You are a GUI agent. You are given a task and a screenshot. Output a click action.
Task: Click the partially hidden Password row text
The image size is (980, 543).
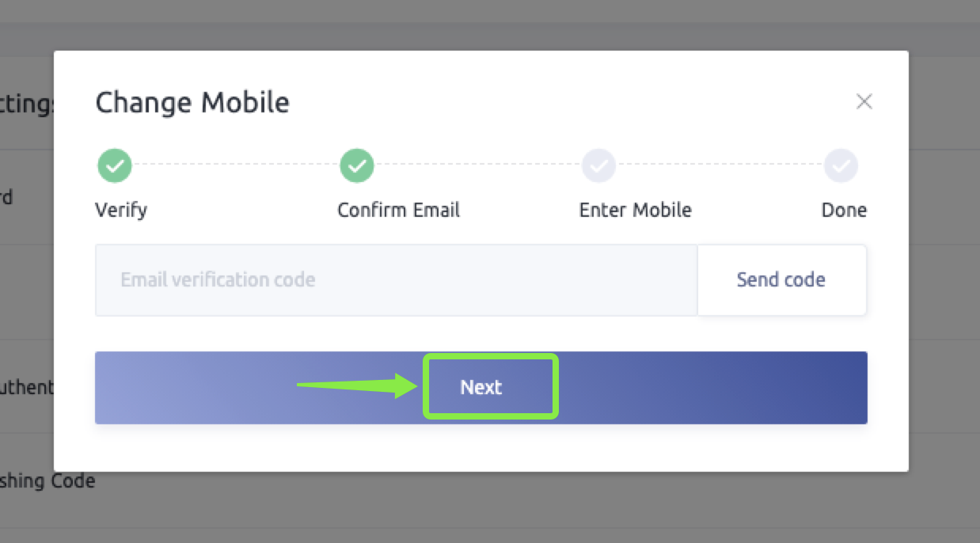pos(6,197)
